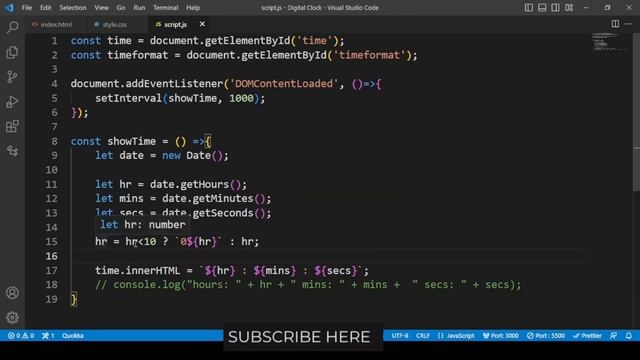Click 'innerHTML' on line 17
This screenshot has height=360, width=640.
(x=153, y=270)
